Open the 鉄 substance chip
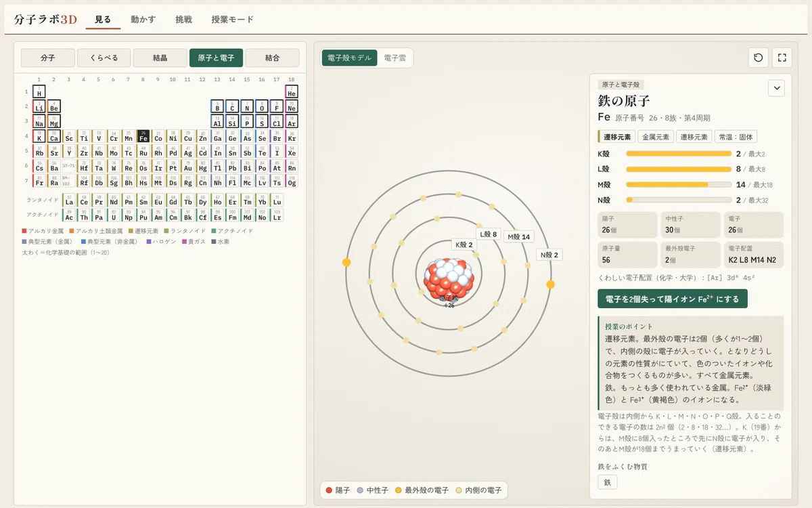 608,482
